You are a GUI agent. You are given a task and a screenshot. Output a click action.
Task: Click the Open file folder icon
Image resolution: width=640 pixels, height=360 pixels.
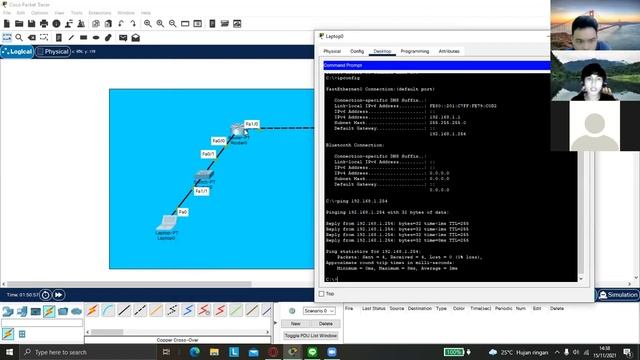click(19, 24)
